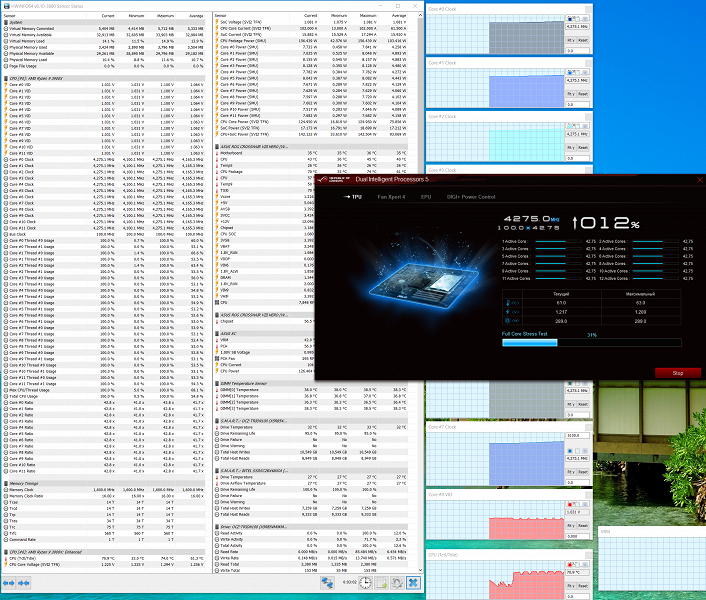The height and width of the screenshot is (600, 706).
Task: Click the icon beside Core #0 VID sensor row
Action: [6, 85]
